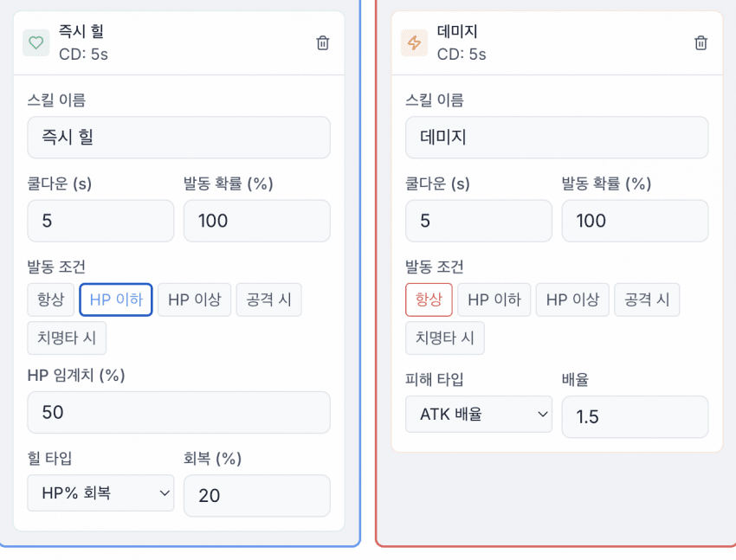Click the 회복 (%) field showing 20

(x=256, y=495)
